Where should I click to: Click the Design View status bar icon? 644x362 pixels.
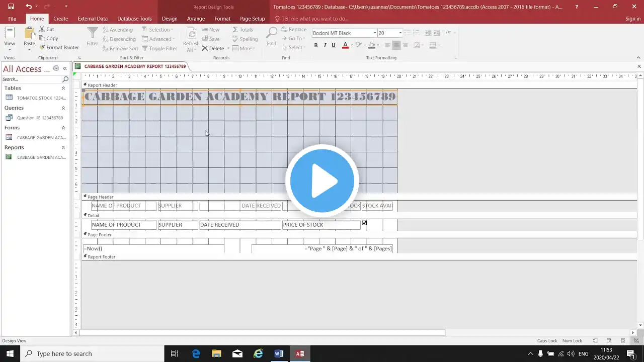(x=636, y=341)
